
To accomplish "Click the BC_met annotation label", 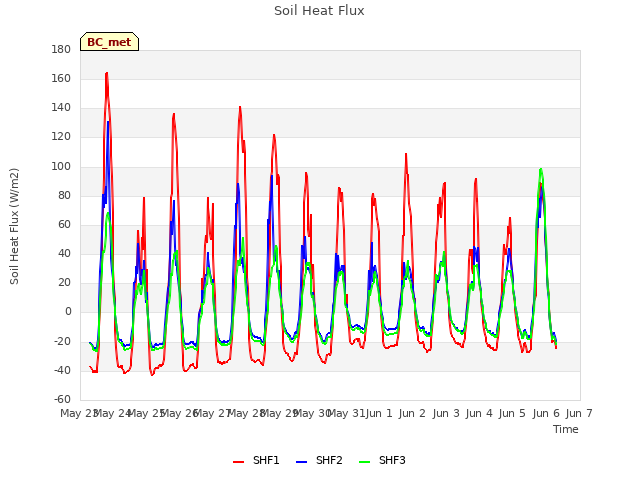I will [109, 42].
